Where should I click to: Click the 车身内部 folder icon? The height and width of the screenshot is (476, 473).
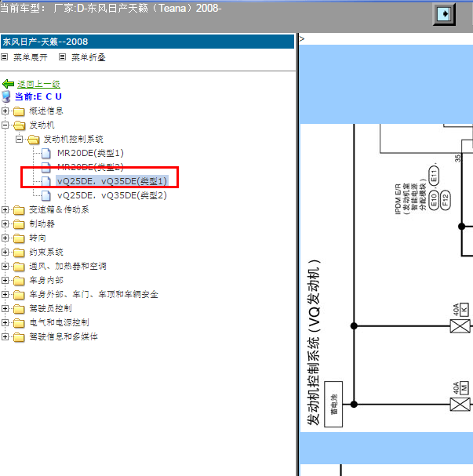tap(19, 281)
